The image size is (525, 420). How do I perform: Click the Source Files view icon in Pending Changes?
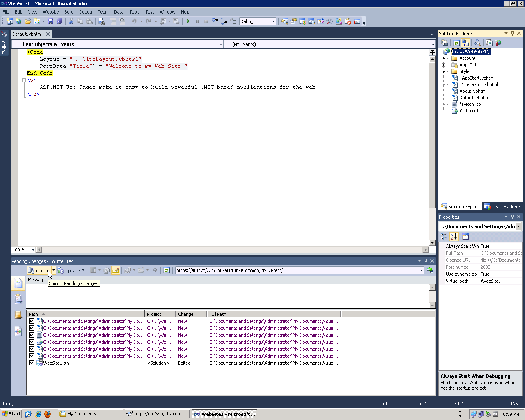tap(18, 283)
